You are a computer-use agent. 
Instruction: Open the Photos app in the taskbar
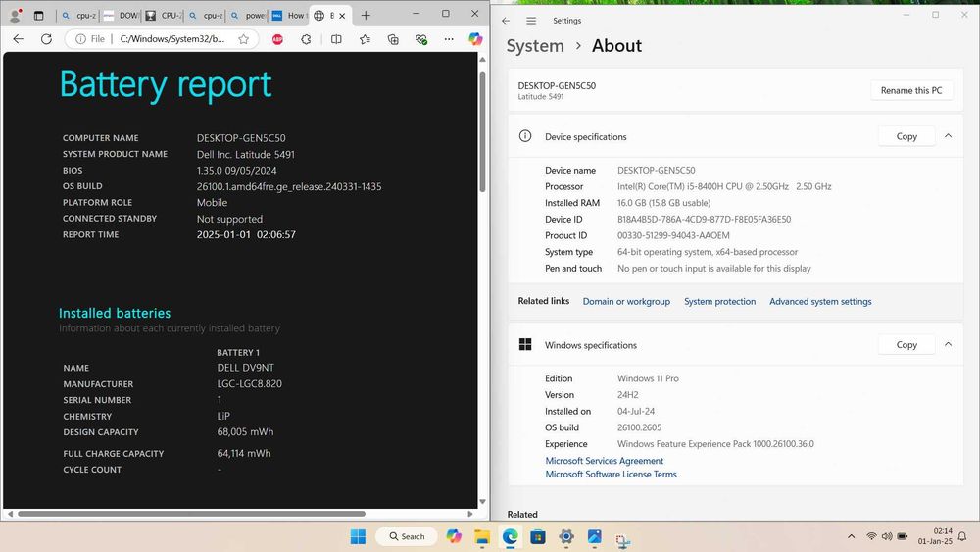point(595,536)
